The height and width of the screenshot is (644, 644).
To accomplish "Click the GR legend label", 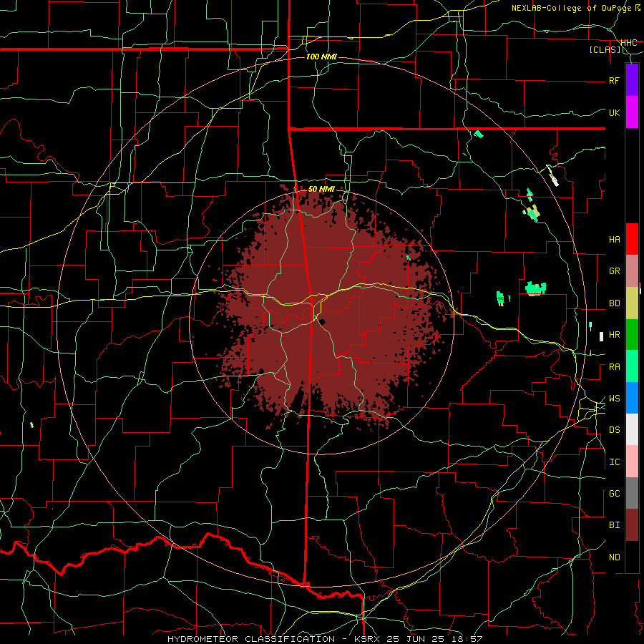I will 614,271.
